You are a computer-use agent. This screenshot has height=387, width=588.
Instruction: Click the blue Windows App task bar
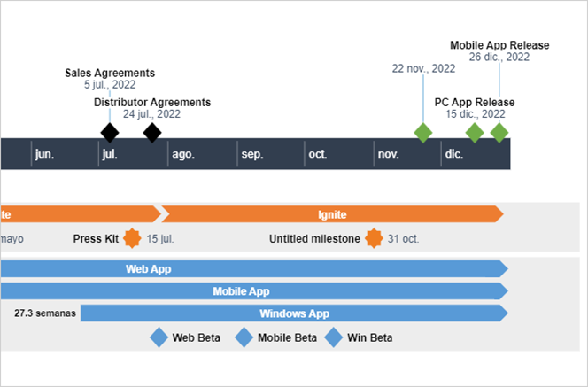pyautogui.click(x=293, y=313)
